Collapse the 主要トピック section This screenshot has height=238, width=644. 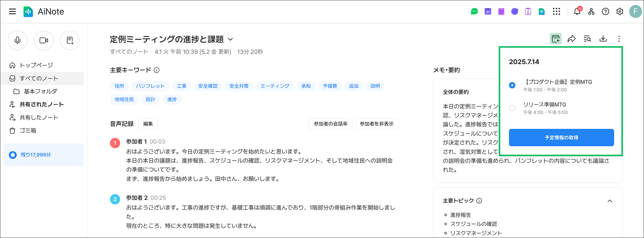click(610, 201)
